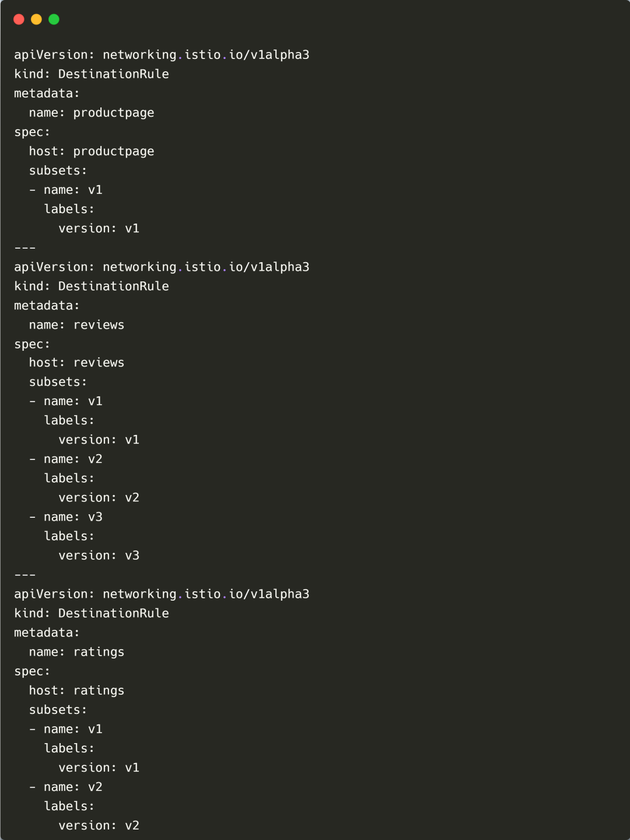Click the "version: v3" label line
The image size is (630, 840).
pos(99,556)
